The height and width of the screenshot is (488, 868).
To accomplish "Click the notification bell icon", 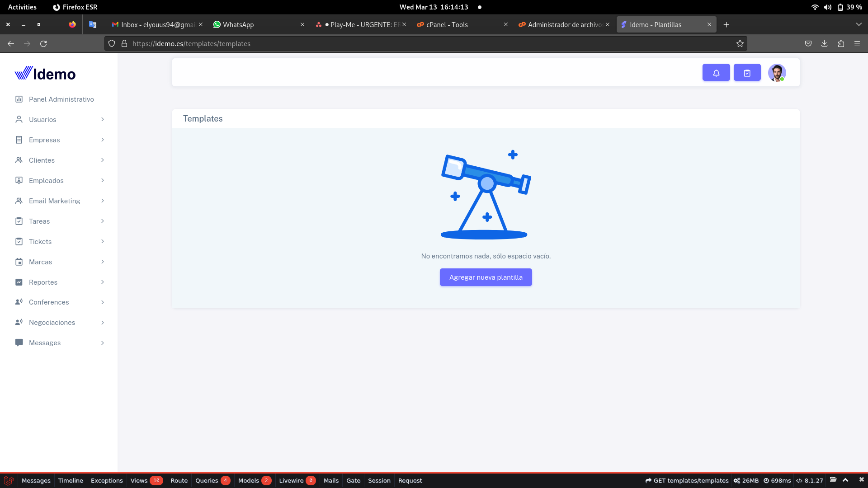I will click(716, 73).
